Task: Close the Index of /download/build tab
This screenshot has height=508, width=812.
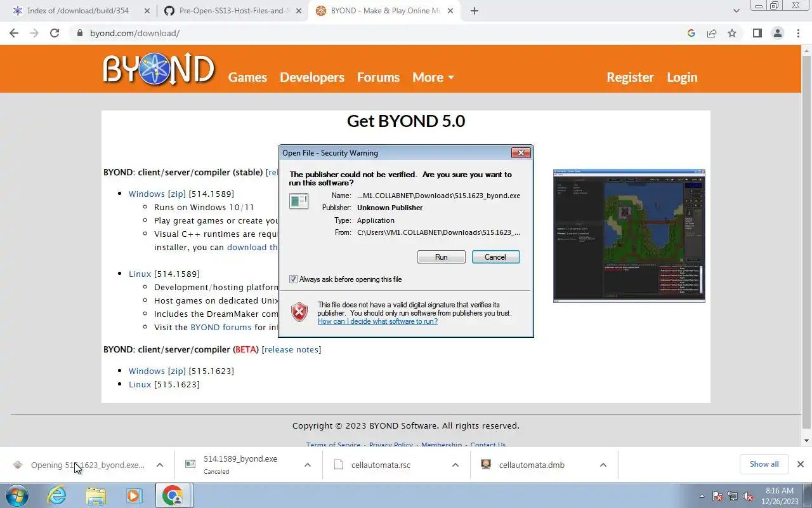Action: [x=147, y=11]
